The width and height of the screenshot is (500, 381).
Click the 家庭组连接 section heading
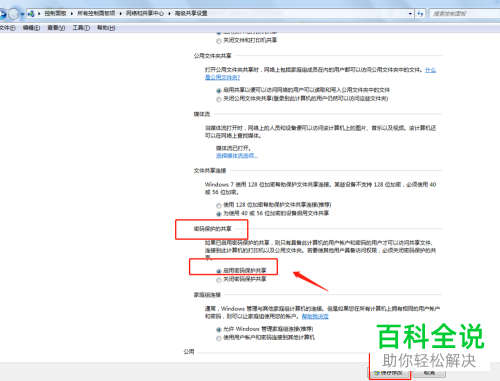(x=207, y=295)
